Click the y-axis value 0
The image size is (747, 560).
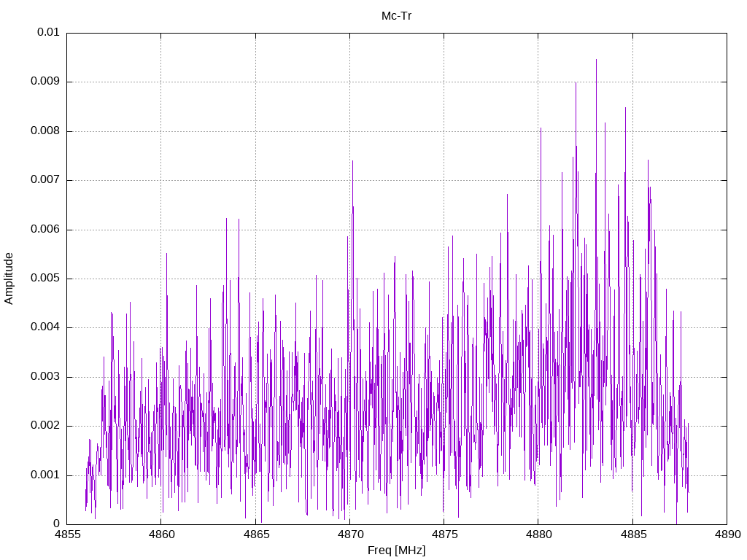(56, 524)
